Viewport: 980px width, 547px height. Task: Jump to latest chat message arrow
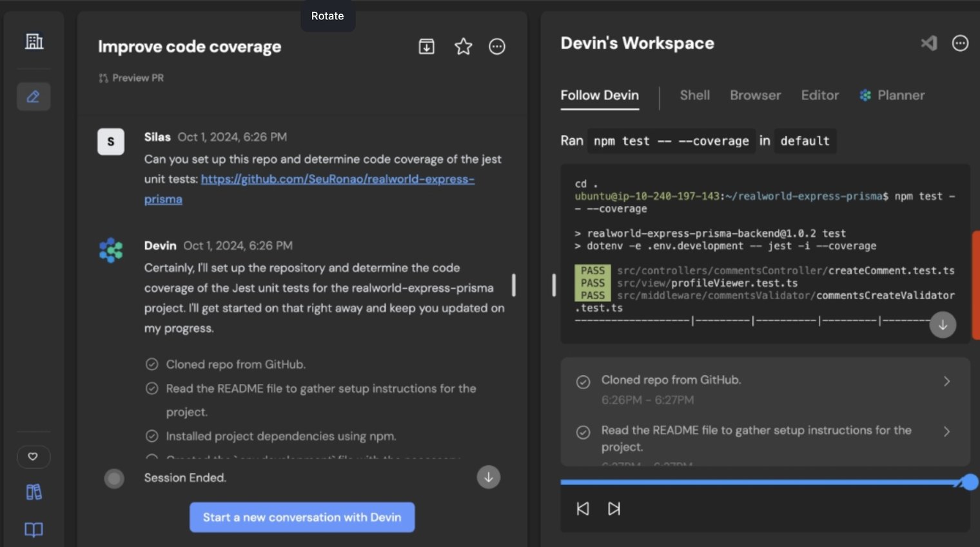pyautogui.click(x=489, y=477)
